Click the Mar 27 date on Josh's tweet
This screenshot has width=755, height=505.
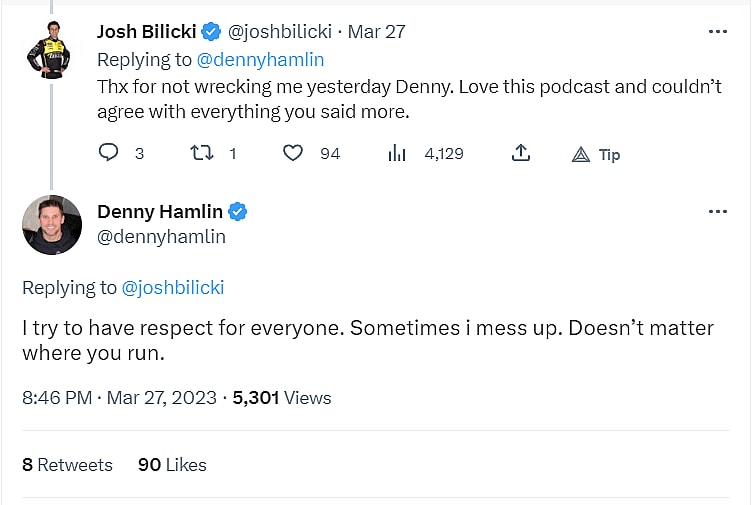376,31
